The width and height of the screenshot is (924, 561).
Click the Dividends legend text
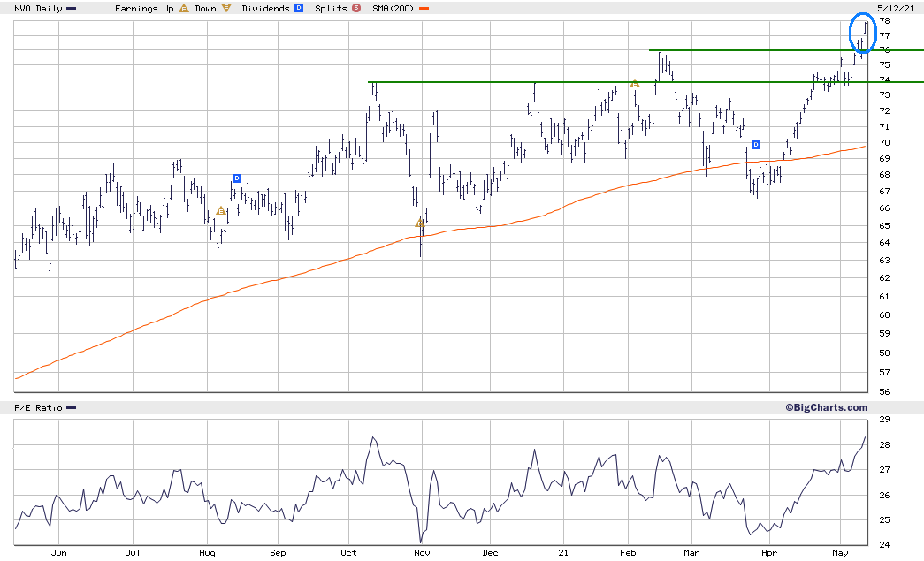(x=266, y=8)
